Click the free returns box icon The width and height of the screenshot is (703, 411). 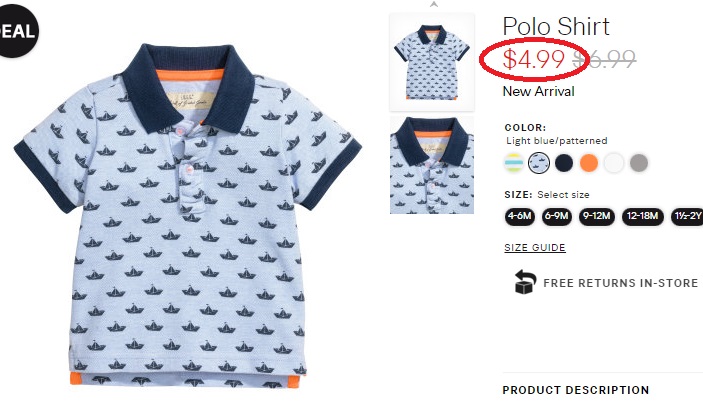click(525, 283)
